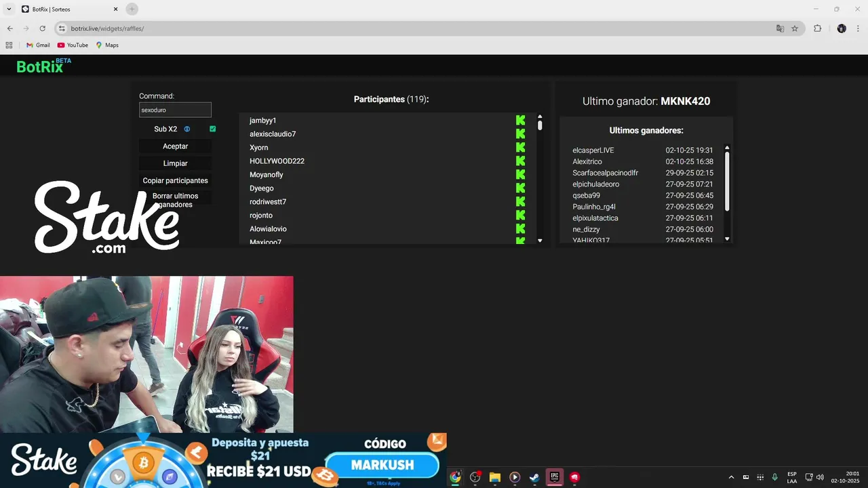Open the Chrome three-dot menu

click(x=858, y=28)
